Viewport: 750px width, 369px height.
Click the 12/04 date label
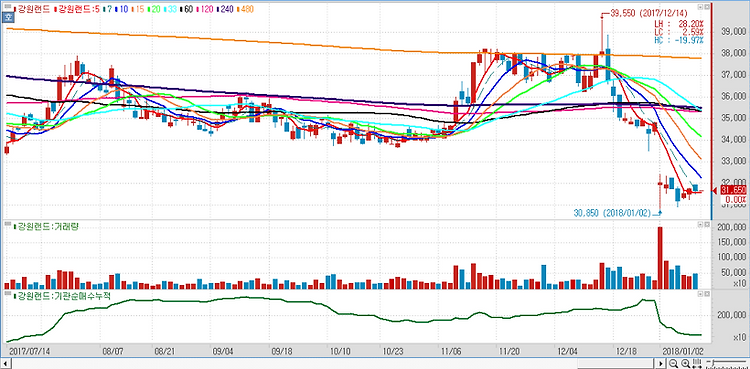point(566,351)
